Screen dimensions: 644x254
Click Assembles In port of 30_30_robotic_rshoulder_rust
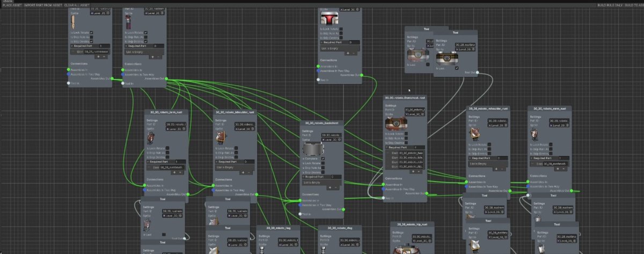pyautogui.click(x=466, y=182)
